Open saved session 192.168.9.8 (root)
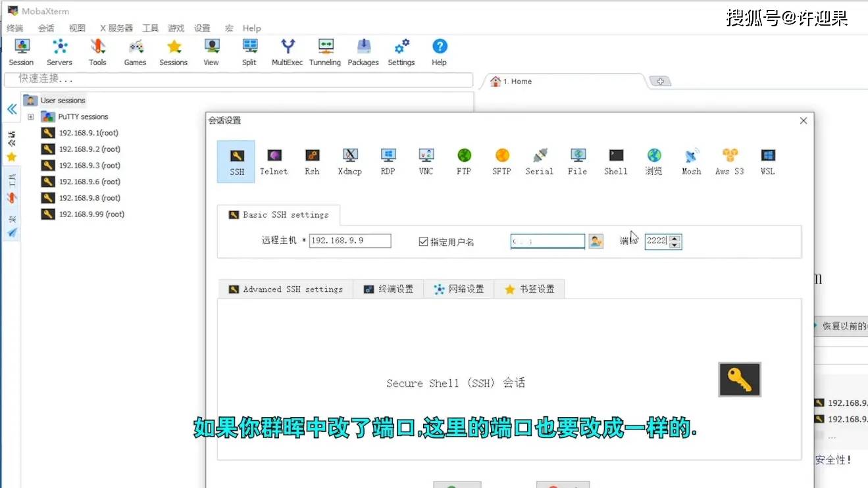Image resolution: width=868 pixels, height=488 pixels. (x=81, y=198)
